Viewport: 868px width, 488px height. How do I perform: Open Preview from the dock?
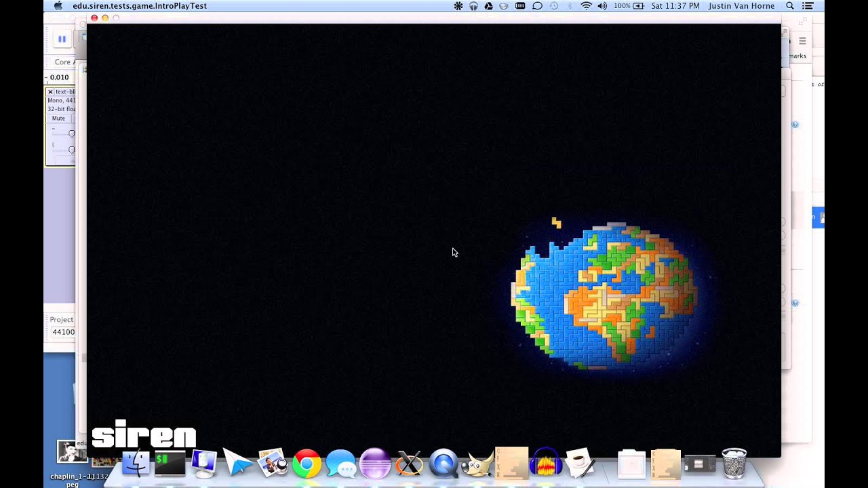point(273,464)
